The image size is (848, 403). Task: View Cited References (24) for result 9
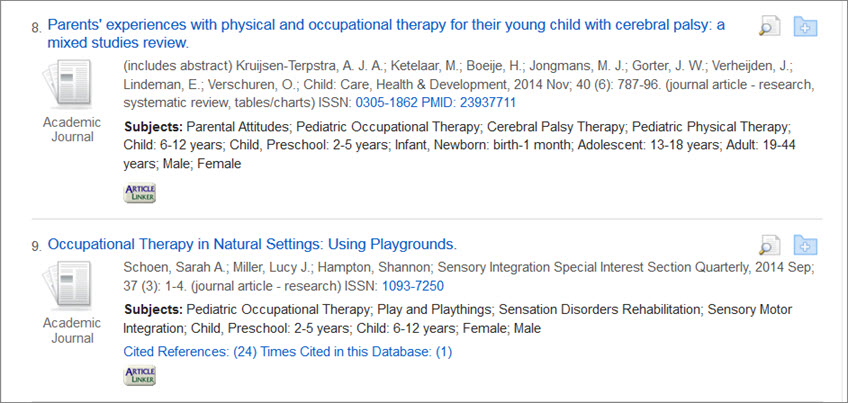point(189,351)
